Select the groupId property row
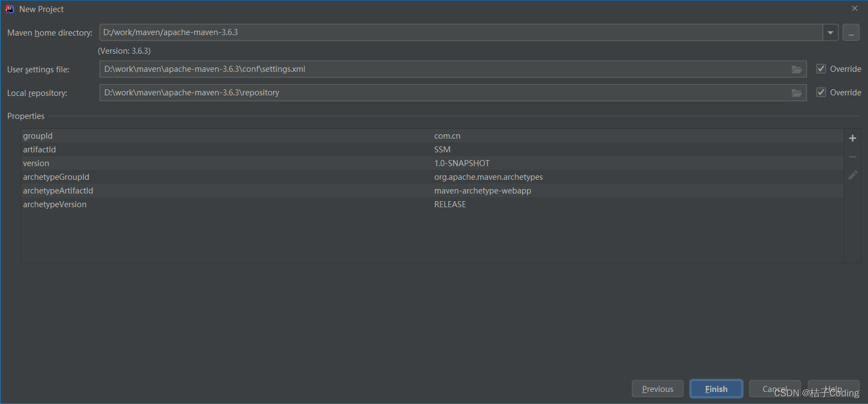868x404 pixels. 432,136
